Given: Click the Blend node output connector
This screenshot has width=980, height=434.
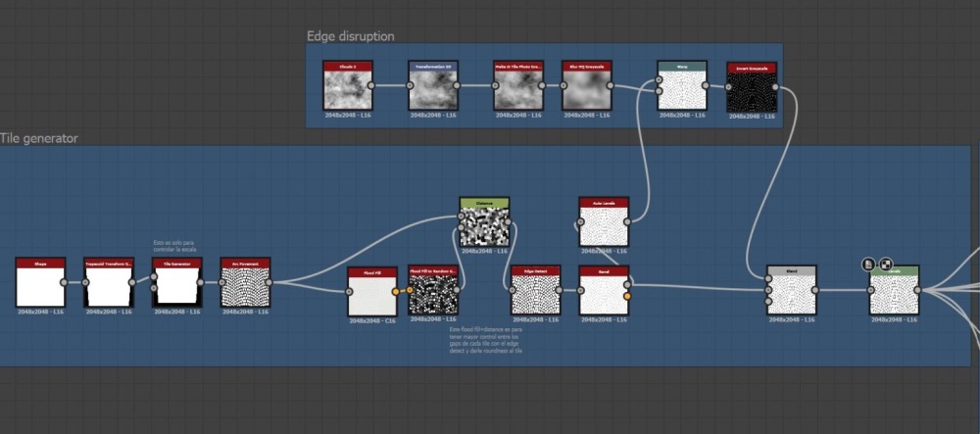Looking at the screenshot, I should click(815, 290).
